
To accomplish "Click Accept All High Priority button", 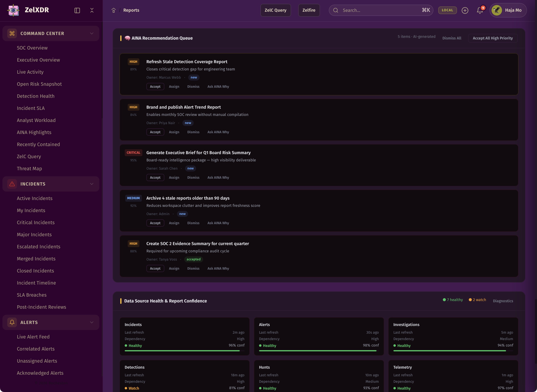I will click(492, 38).
